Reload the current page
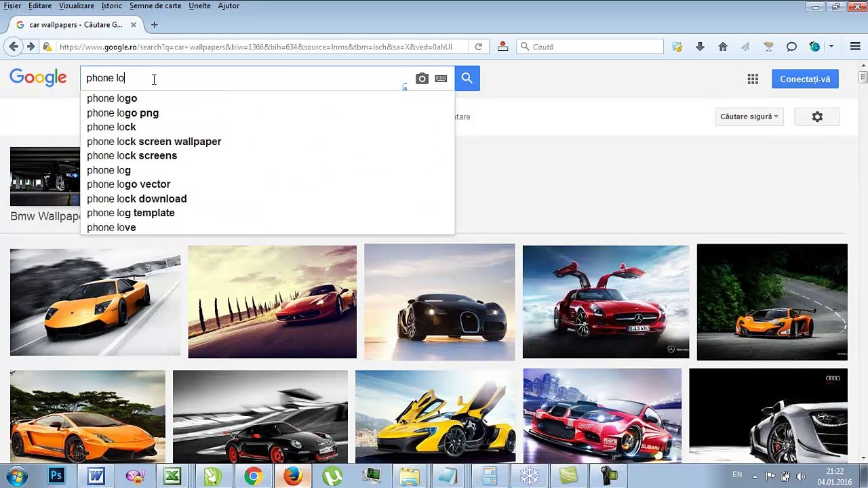This screenshot has height=488, width=868. (x=478, y=47)
